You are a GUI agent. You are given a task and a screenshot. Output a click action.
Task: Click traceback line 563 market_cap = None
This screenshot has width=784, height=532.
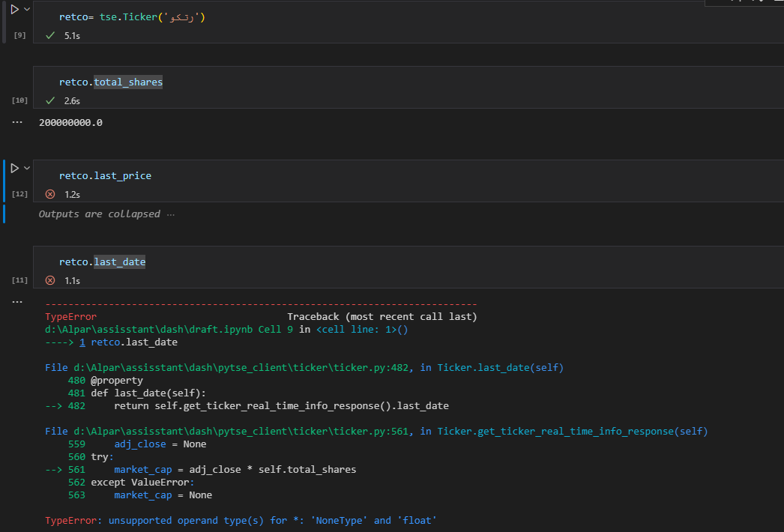tap(163, 495)
